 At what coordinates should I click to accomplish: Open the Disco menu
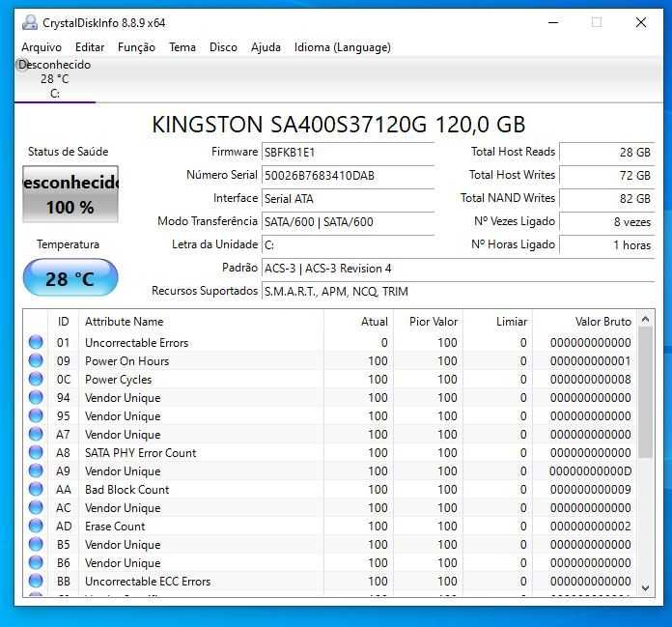223,47
